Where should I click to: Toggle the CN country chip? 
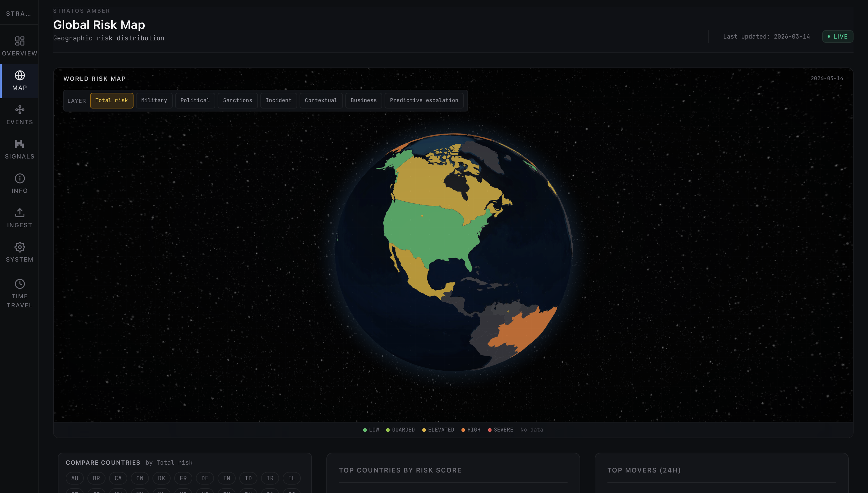[140, 478]
